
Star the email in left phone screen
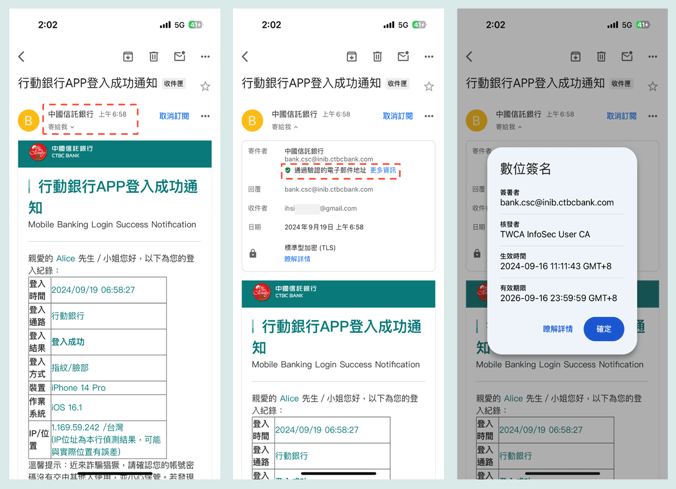point(205,86)
